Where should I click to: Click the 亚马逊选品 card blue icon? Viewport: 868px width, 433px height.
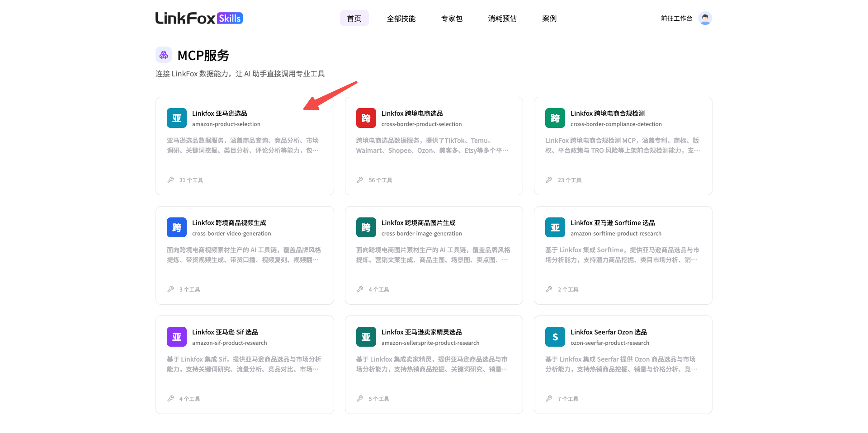coord(177,118)
